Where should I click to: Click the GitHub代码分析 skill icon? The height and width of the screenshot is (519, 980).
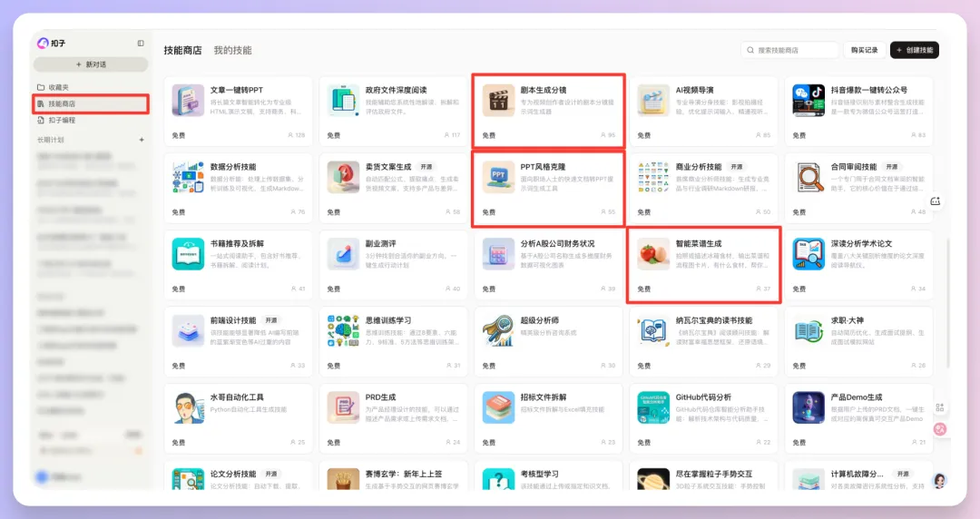653,407
